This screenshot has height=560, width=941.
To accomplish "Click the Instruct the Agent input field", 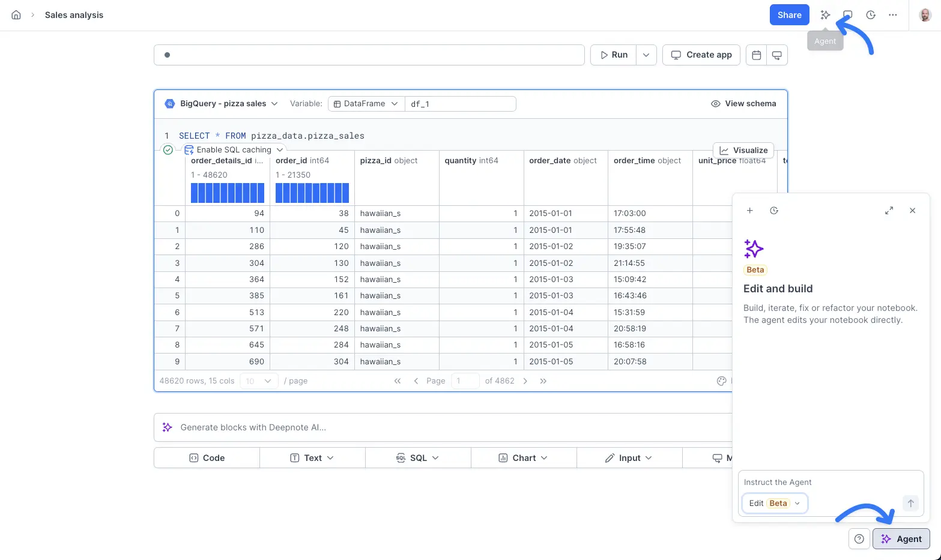I will pyautogui.click(x=830, y=483).
